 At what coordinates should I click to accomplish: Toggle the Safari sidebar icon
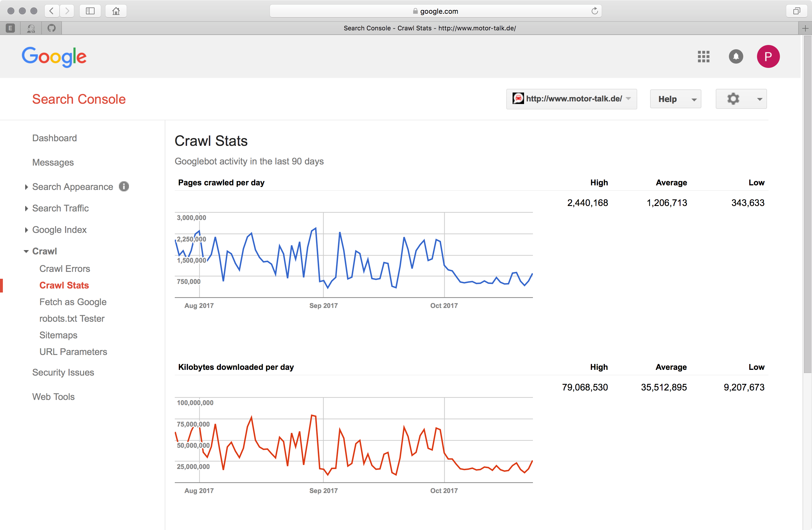90,11
